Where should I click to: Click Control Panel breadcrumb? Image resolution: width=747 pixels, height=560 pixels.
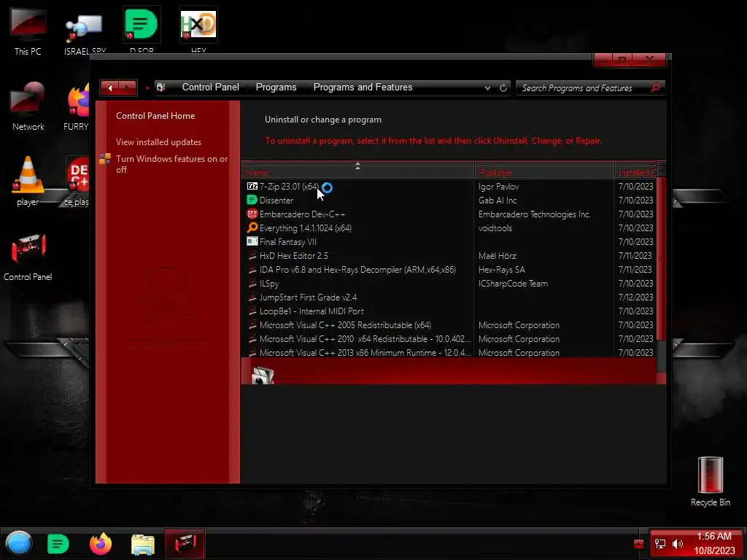point(211,87)
